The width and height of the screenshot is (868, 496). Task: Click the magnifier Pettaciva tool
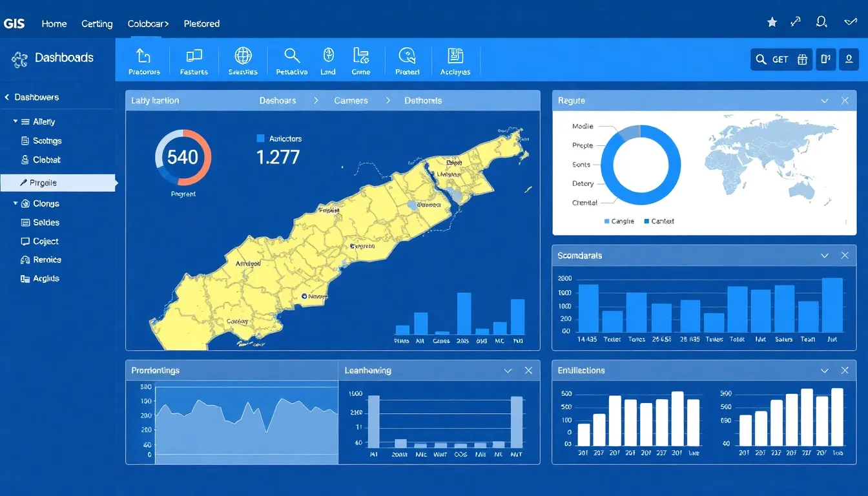tap(292, 56)
